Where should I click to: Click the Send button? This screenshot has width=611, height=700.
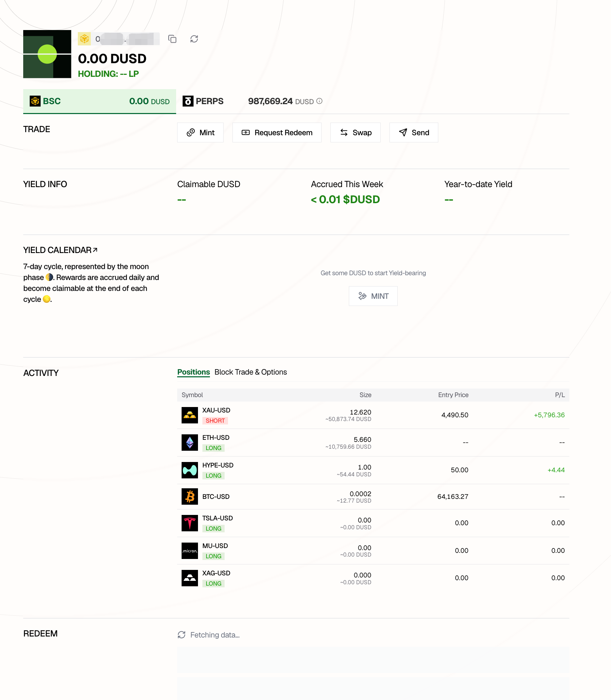tap(414, 132)
